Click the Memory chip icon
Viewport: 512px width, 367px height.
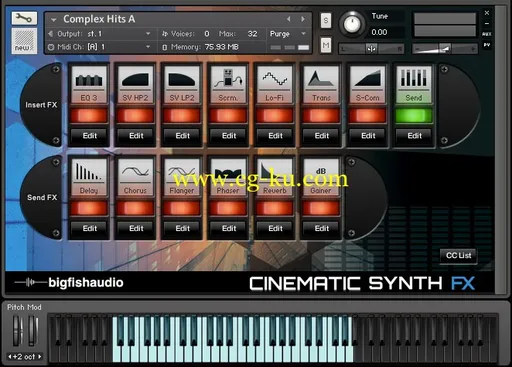tap(165, 47)
